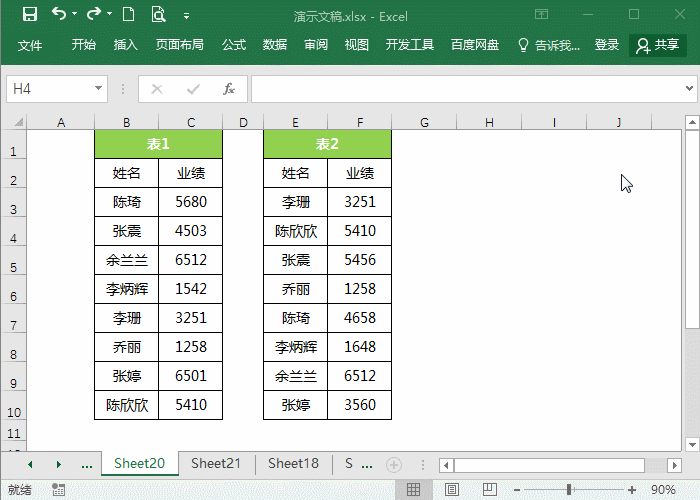This screenshot has height=500, width=700.
Task: Click vertical scrollbar down arrow
Action: pyautogui.click(x=692, y=445)
